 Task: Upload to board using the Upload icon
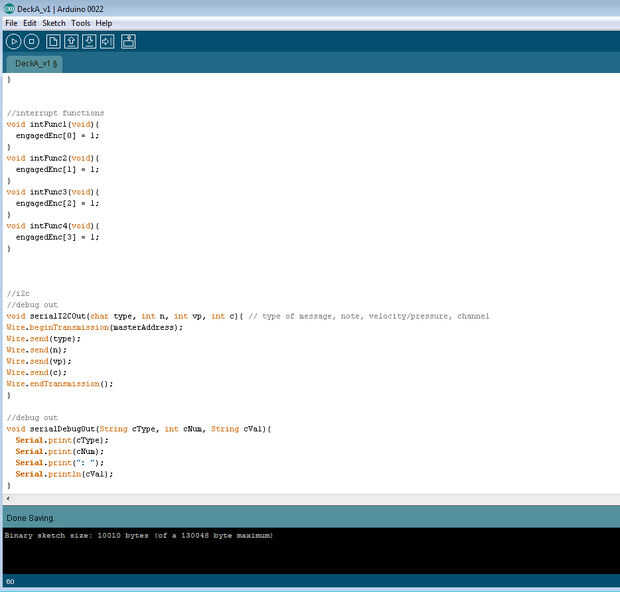coord(107,41)
